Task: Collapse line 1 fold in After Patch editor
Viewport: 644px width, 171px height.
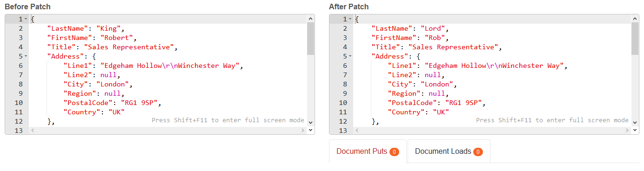Action: 350,19
